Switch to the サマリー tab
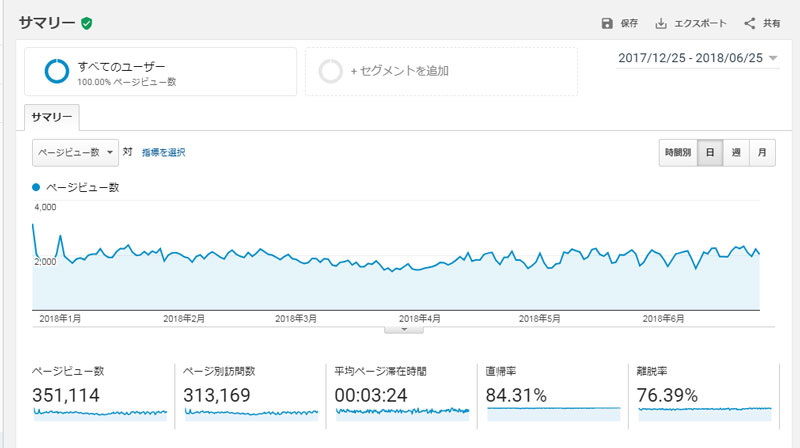This screenshot has width=800, height=448. coord(52,117)
